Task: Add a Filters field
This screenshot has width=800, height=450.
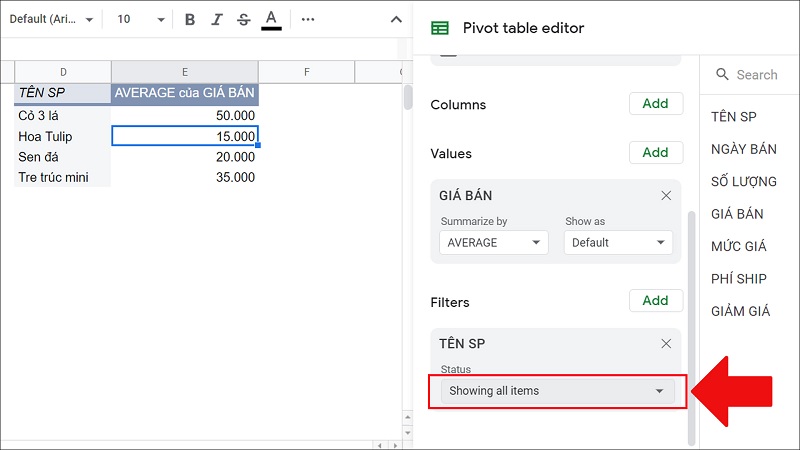Action: tap(656, 301)
